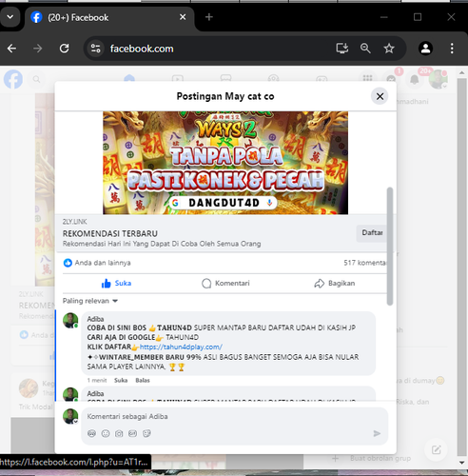Insert a sticker in comment
468x476 pixels.
146,433
